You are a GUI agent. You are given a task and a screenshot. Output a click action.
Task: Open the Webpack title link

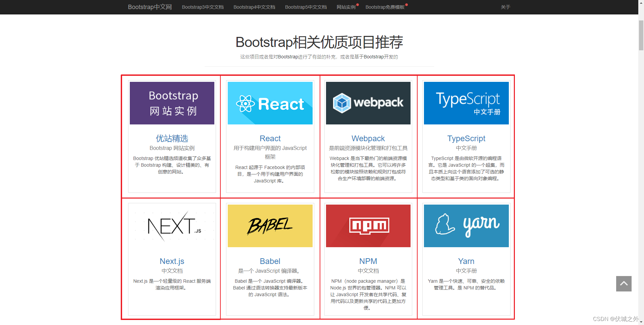(x=368, y=138)
